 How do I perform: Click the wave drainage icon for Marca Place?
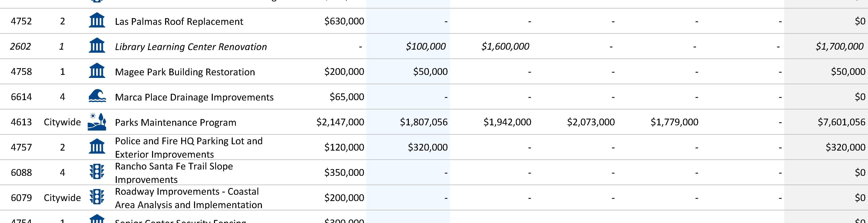pyautogui.click(x=97, y=96)
